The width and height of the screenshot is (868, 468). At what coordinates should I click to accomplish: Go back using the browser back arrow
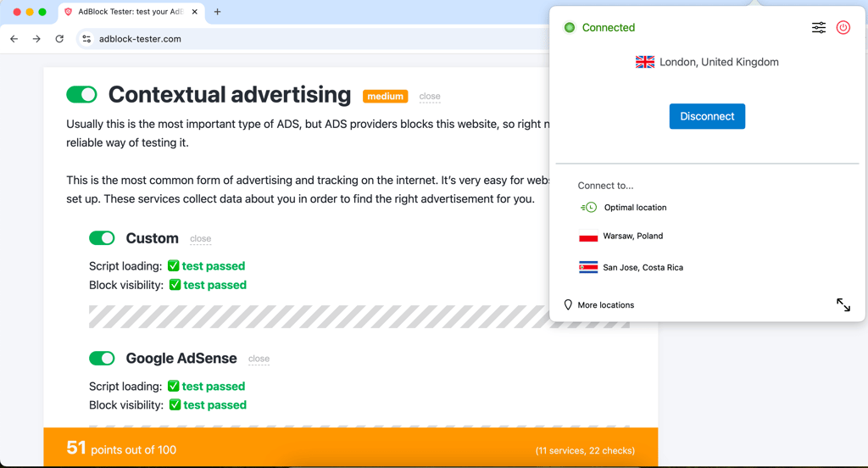pyautogui.click(x=14, y=39)
